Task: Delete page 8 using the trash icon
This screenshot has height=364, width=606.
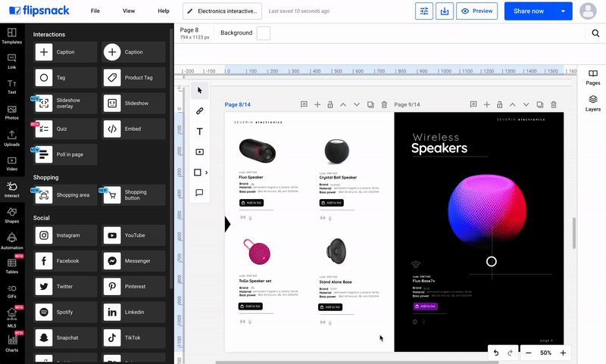Action: 384,104
